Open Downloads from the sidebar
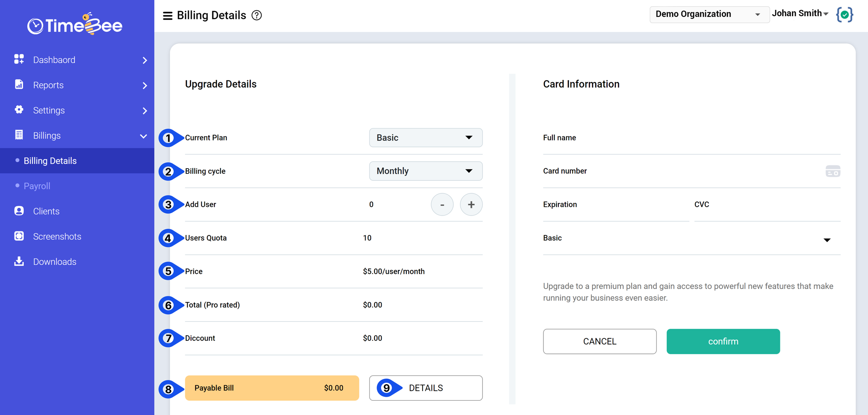This screenshot has height=415, width=868. 54,262
